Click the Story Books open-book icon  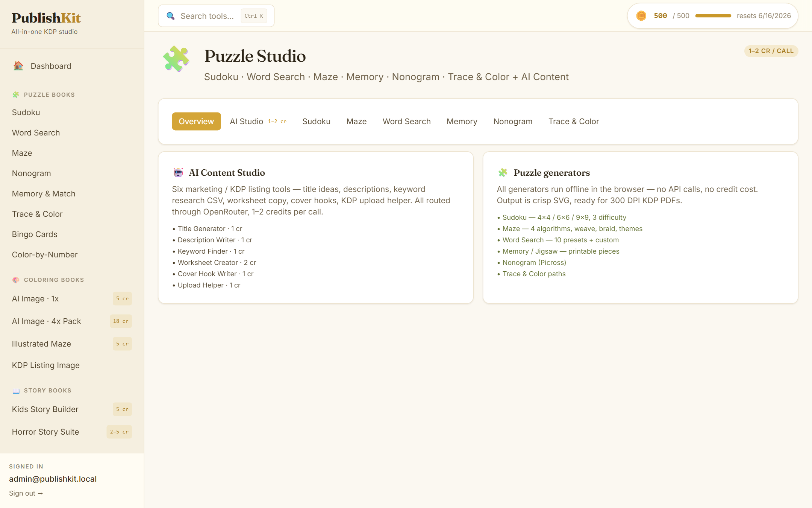pos(16,391)
